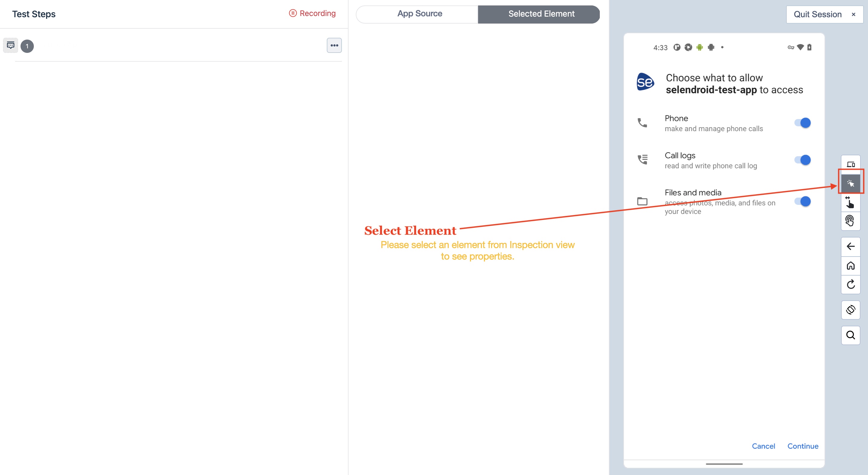Click the 'Phone' permission label
This screenshot has height=475, width=868.
[676, 118]
